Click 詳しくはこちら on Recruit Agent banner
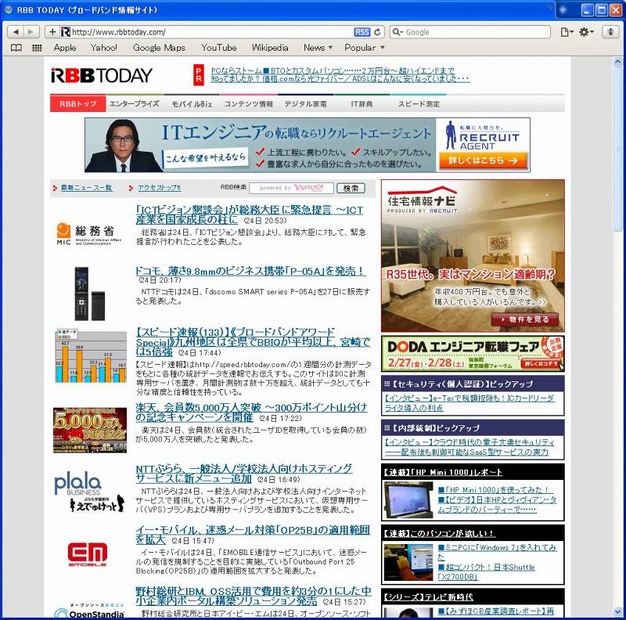The image size is (626, 620). [483, 160]
